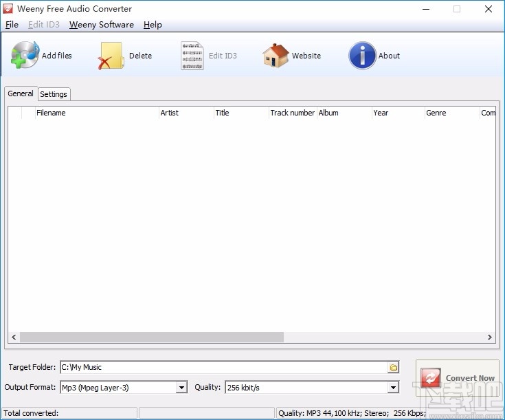The height and width of the screenshot is (420, 505).
Task: Open the Edit ID3 menu
Action: 44,25
